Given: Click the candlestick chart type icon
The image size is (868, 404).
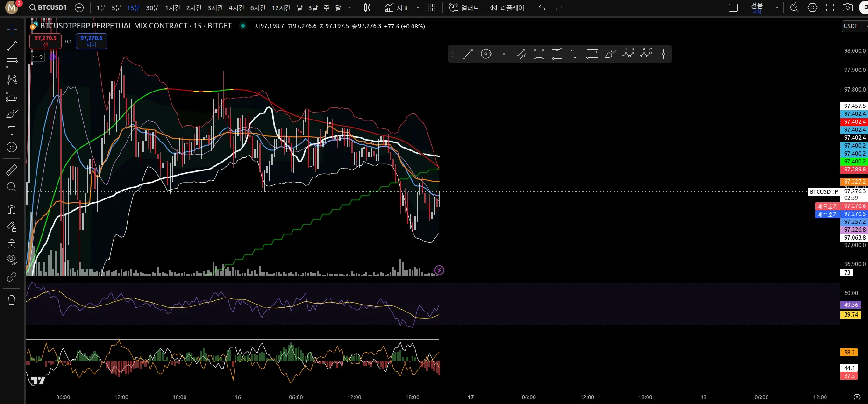Looking at the screenshot, I should tap(367, 7).
